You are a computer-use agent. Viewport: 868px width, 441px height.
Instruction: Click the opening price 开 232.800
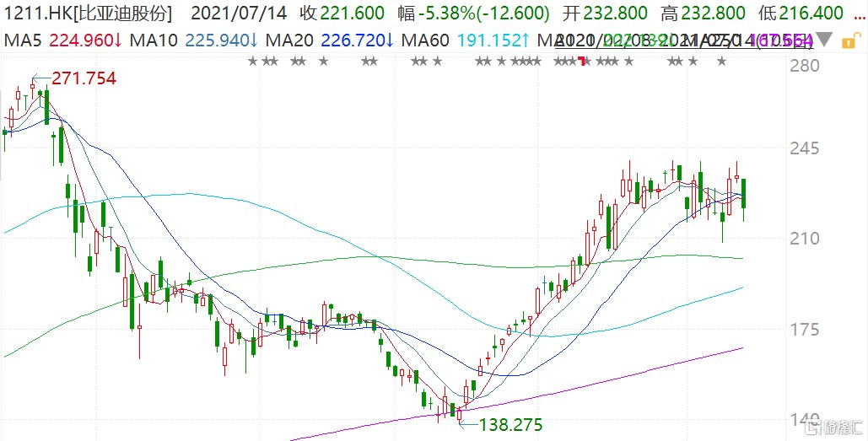click(605, 13)
